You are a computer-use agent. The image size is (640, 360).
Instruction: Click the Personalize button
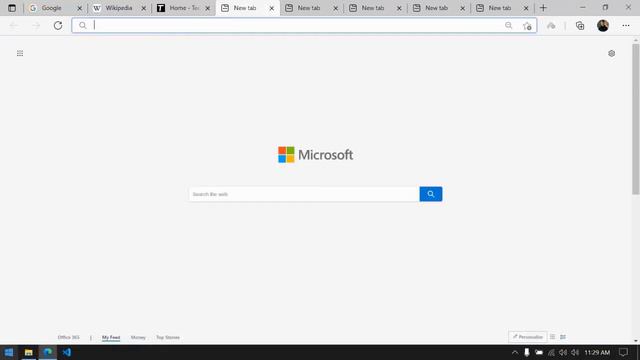[x=527, y=337]
